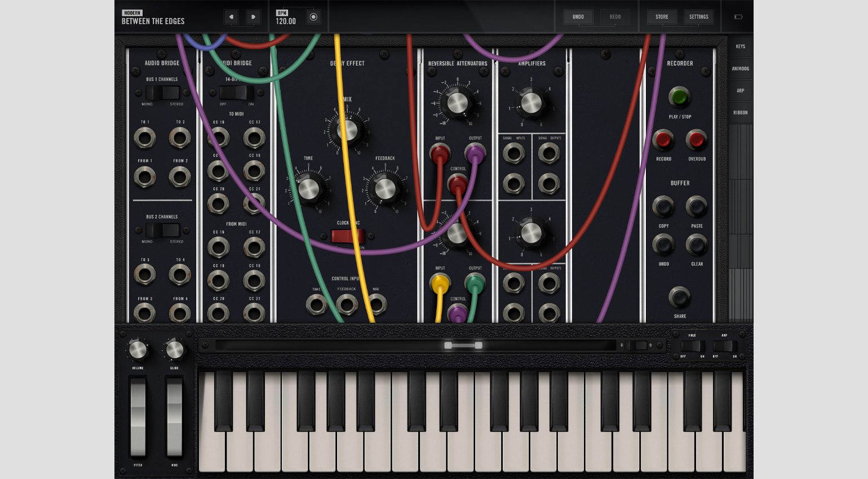Screen dimensions: 868x479
Task: Click the red OVERDUB button
Action: pos(697,140)
